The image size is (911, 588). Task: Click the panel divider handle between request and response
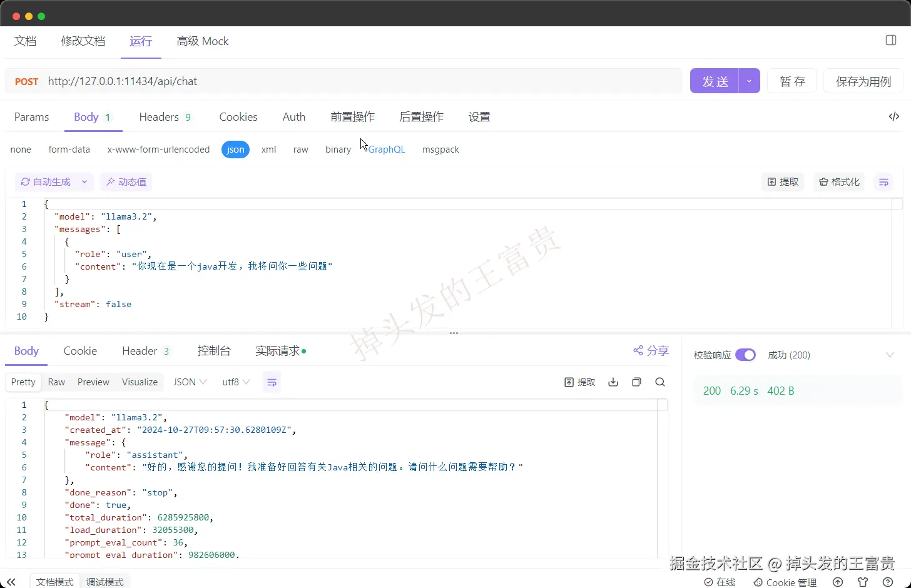point(454,333)
